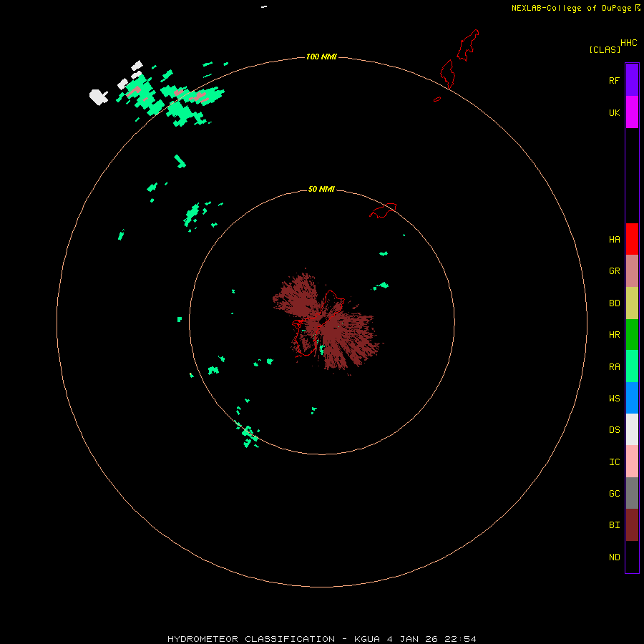This screenshot has height=644, width=644.
Task: Click the 'RF' legend label
Action: click(x=614, y=80)
